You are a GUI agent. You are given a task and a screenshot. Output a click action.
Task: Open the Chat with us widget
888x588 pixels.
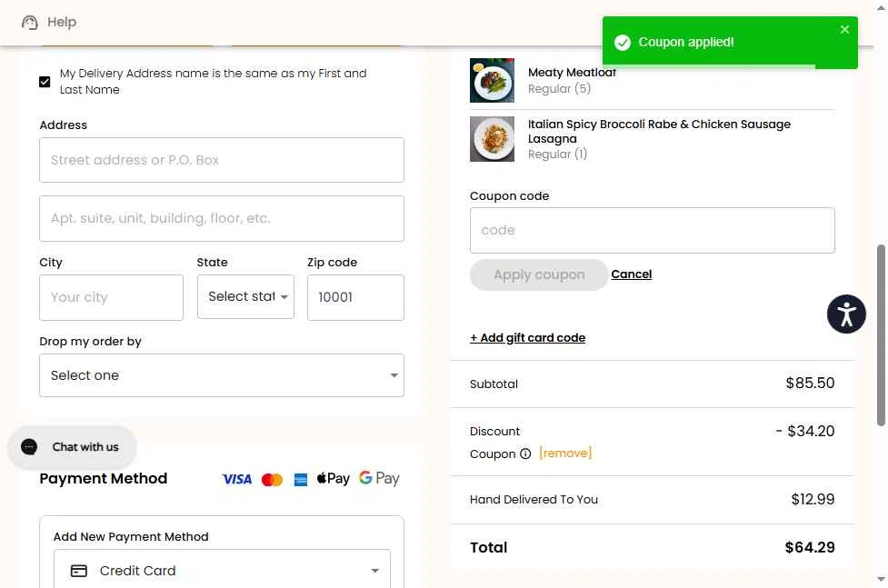tap(72, 447)
